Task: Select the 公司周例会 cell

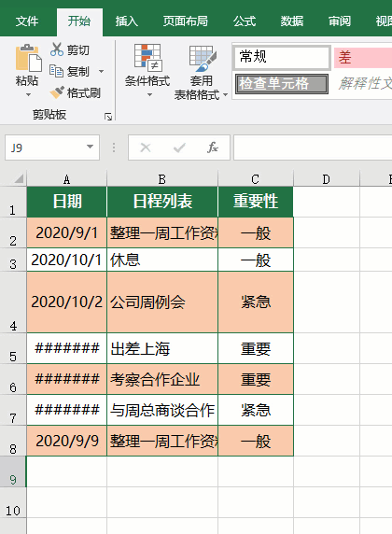Action: [162, 302]
